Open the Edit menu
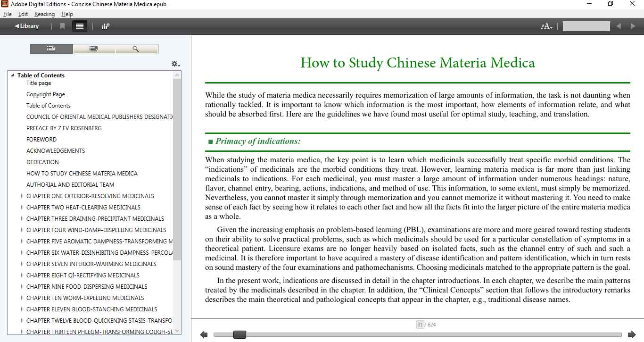 point(23,14)
